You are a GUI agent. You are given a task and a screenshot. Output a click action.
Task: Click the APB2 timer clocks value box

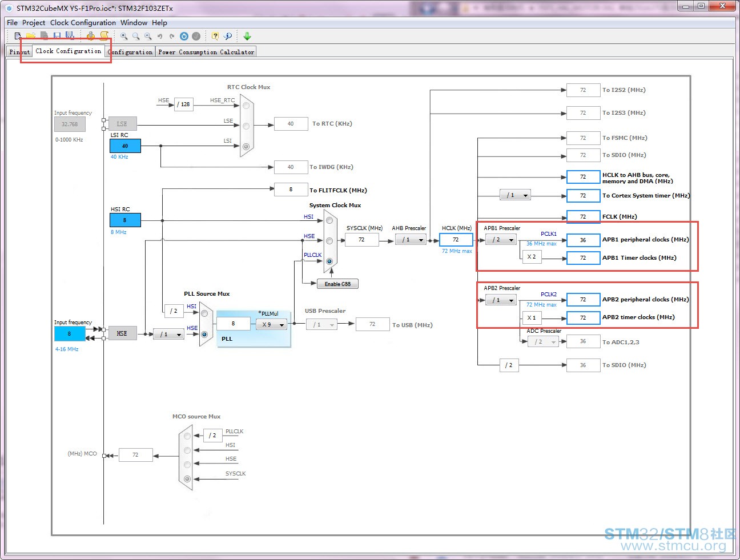[x=583, y=317]
